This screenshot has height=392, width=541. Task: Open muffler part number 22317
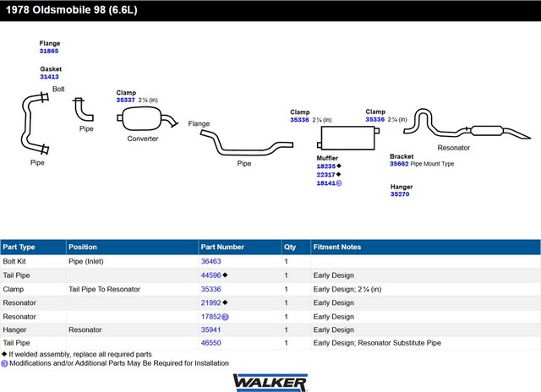point(326,174)
